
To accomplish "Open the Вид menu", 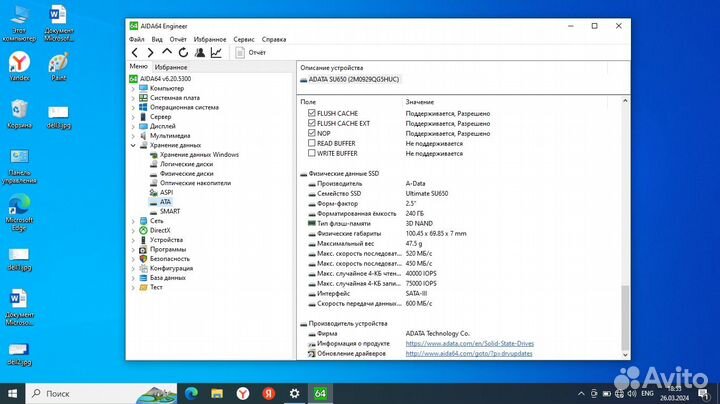I will [x=157, y=39].
